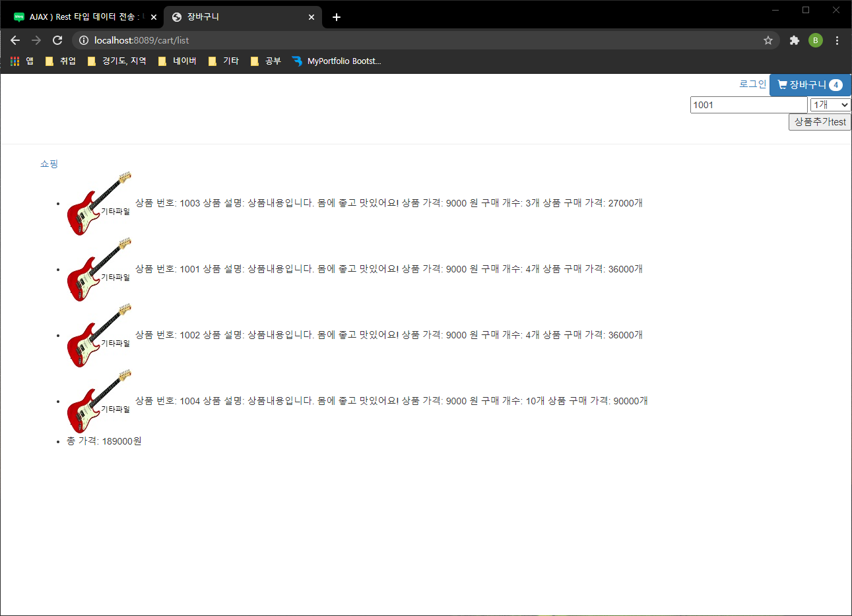This screenshot has height=616, width=852.
Task: Click the product ID input containing 1001
Action: click(x=748, y=104)
